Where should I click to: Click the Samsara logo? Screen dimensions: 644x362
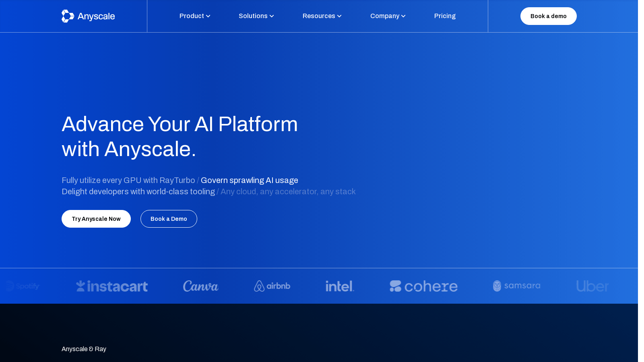pos(517,286)
